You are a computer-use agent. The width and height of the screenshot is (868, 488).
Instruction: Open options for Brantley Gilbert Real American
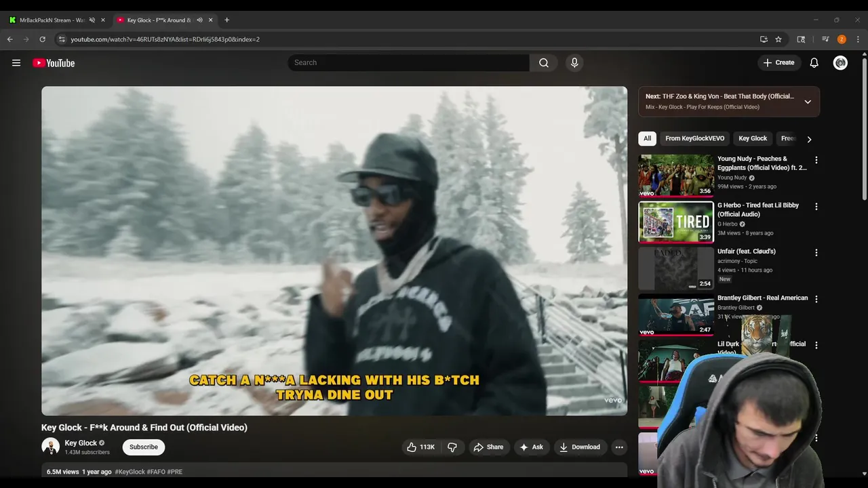tap(816, 299)
